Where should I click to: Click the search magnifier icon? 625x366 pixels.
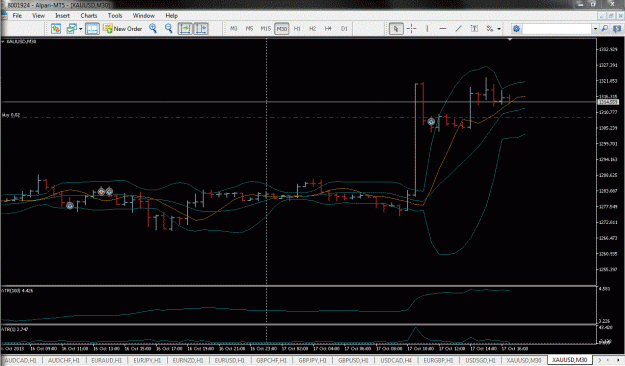coord(604,29)
